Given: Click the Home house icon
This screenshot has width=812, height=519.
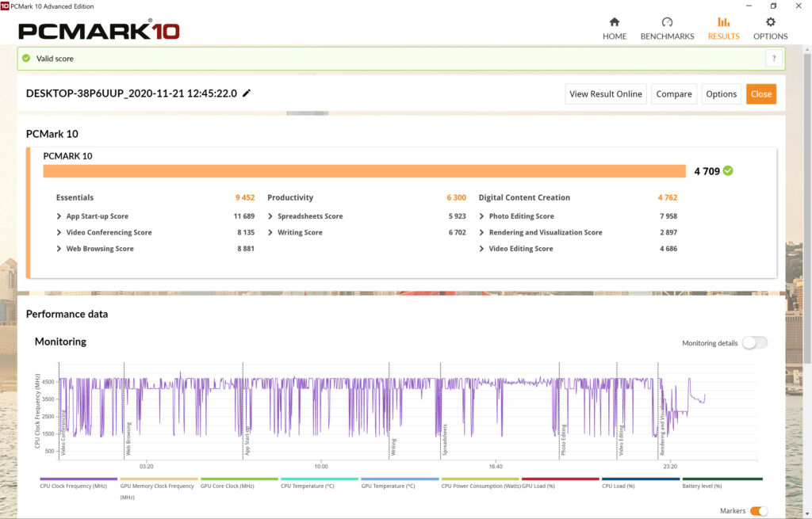Looking at the screenshot, I should 615,21.
